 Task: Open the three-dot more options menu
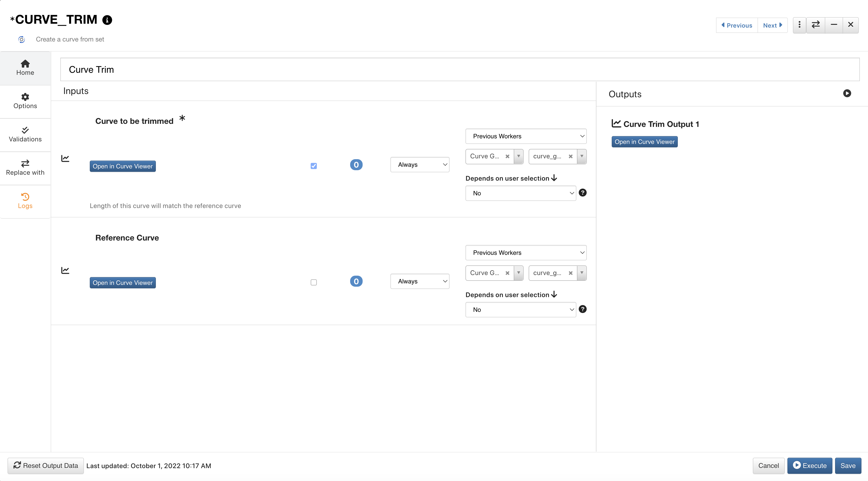799,25
